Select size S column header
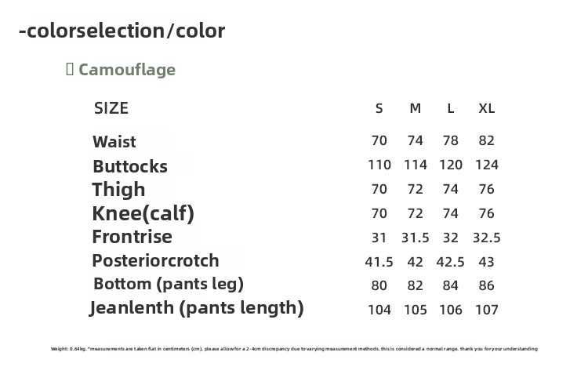 [x=379, y=108]
